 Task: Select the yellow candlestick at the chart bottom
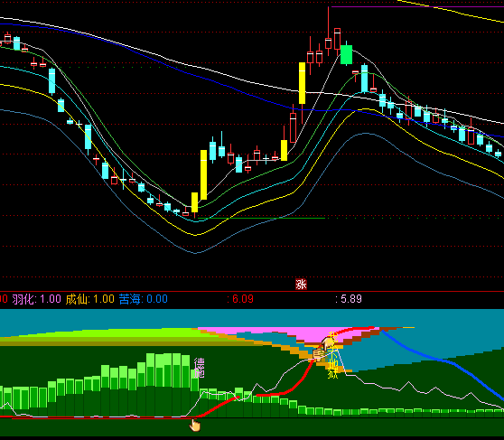pos(194,202)
